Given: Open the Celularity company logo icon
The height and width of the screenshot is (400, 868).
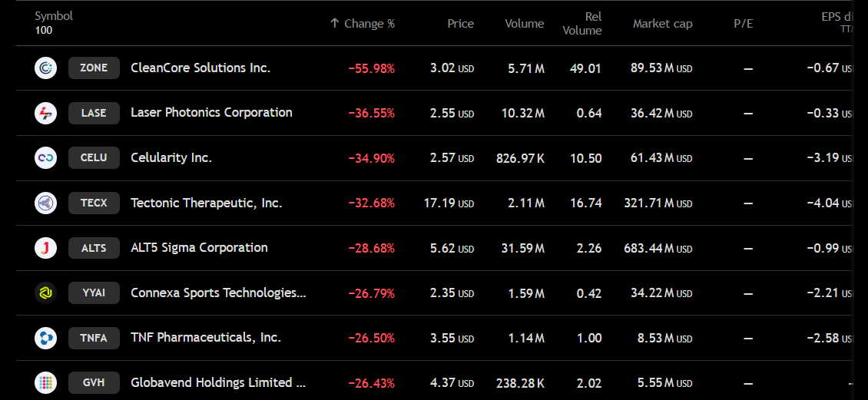Looking at the screenshot, I should (45, 157).
